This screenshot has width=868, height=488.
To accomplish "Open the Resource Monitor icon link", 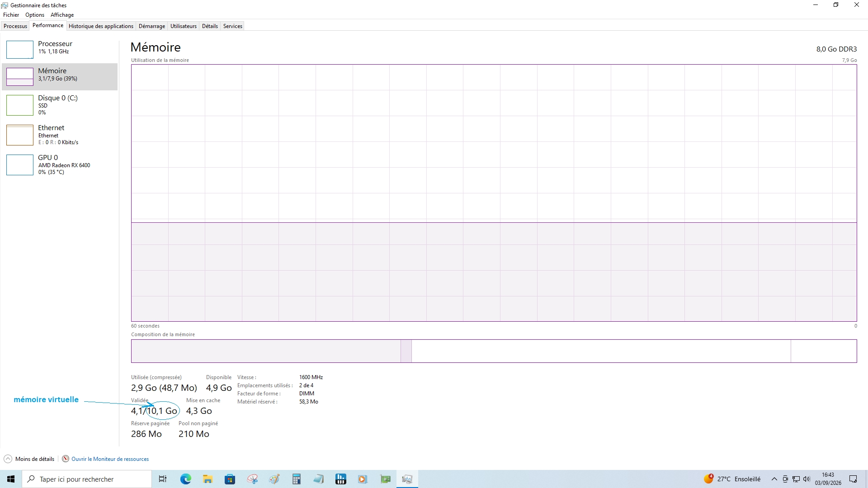I will 66,459.
